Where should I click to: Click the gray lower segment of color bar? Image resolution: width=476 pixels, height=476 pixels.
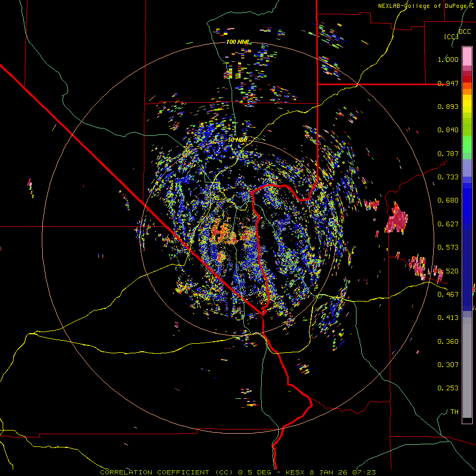467,368
